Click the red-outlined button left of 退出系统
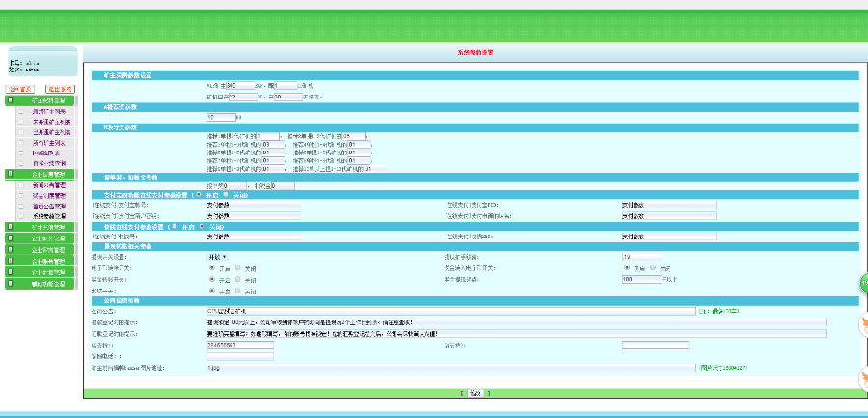 click(x=20, y=89)
